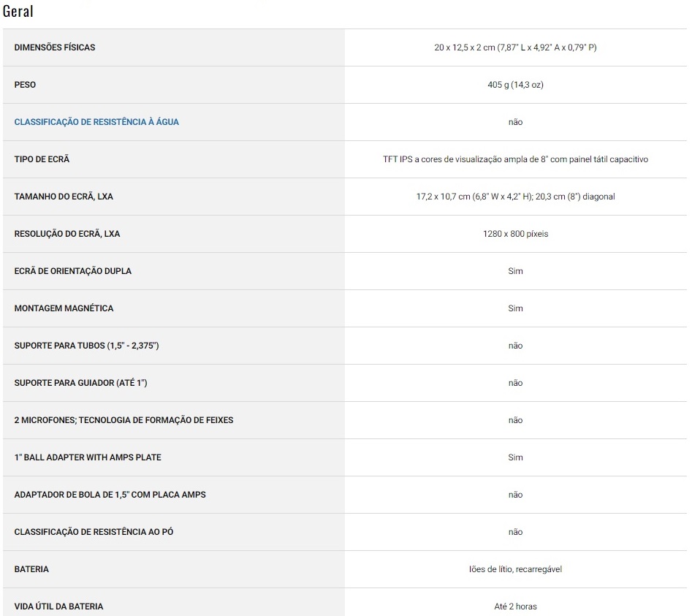Select the 405 g (14,3 oz) weight value

coord(515,85)
